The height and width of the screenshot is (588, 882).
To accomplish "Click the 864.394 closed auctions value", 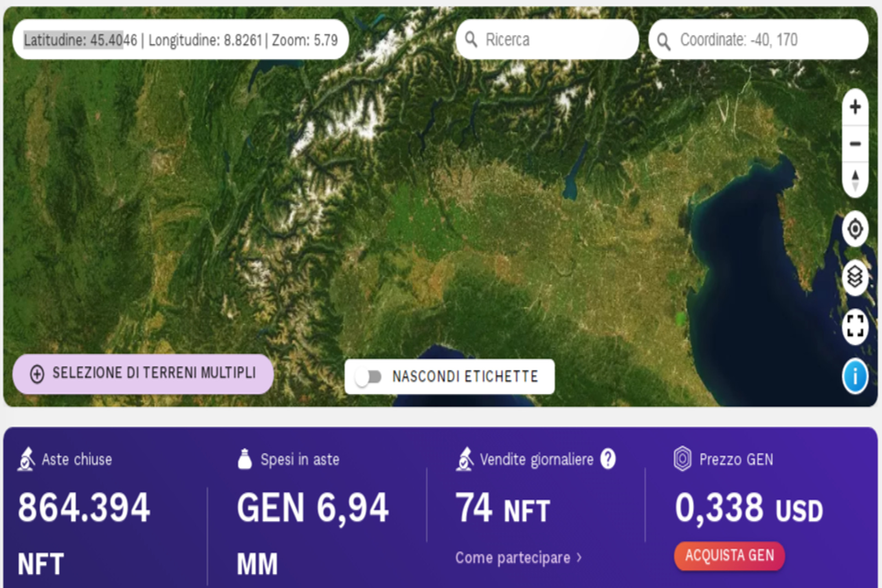I will pyautogui.click(x=84, y=507).
